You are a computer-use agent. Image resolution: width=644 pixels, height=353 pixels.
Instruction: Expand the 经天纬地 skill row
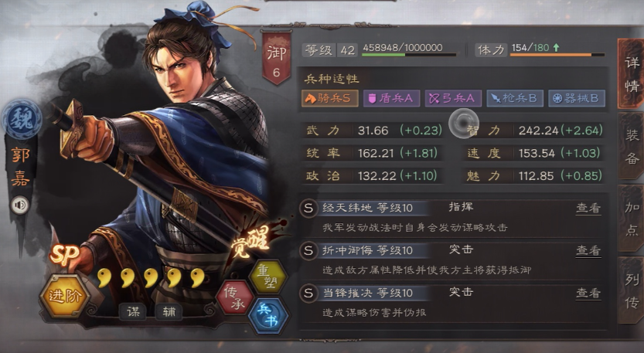pyautogui.click(x=453, y=218)
